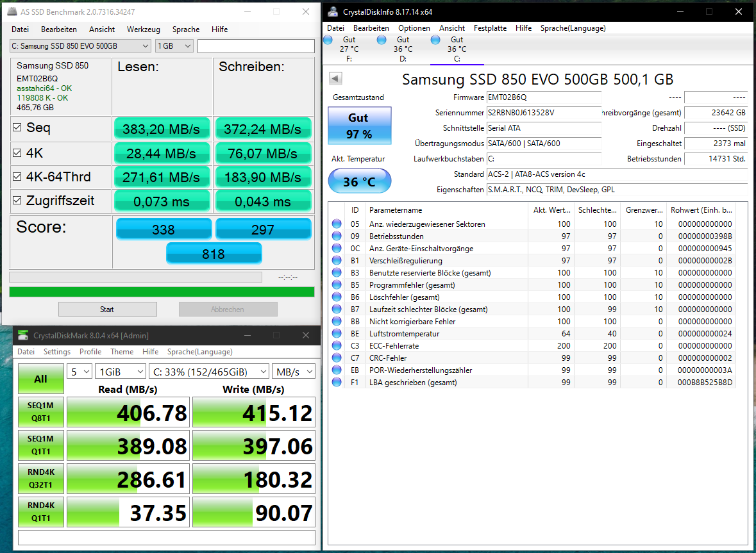Toggle the Seq test checkbox

pos(17,128)
